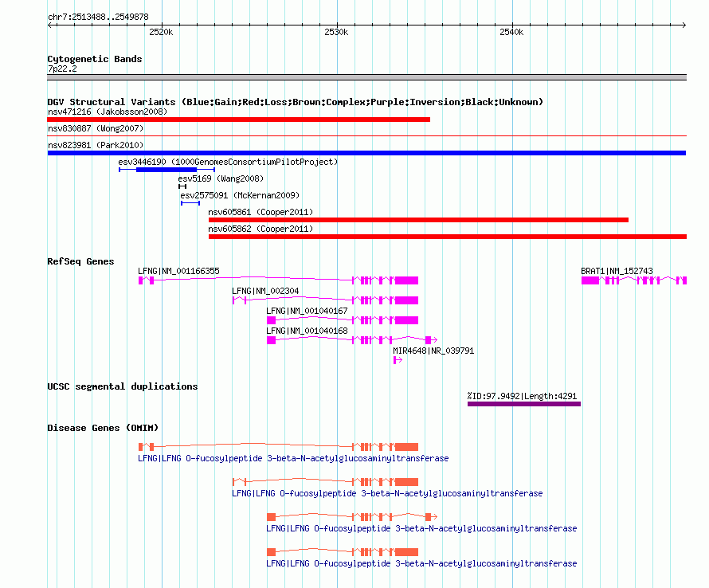The height and width of the screenshot is (588, 709).
Task: Click the second OMIM LFNG O-fucosylpeptide label
Action: point(387,493)
